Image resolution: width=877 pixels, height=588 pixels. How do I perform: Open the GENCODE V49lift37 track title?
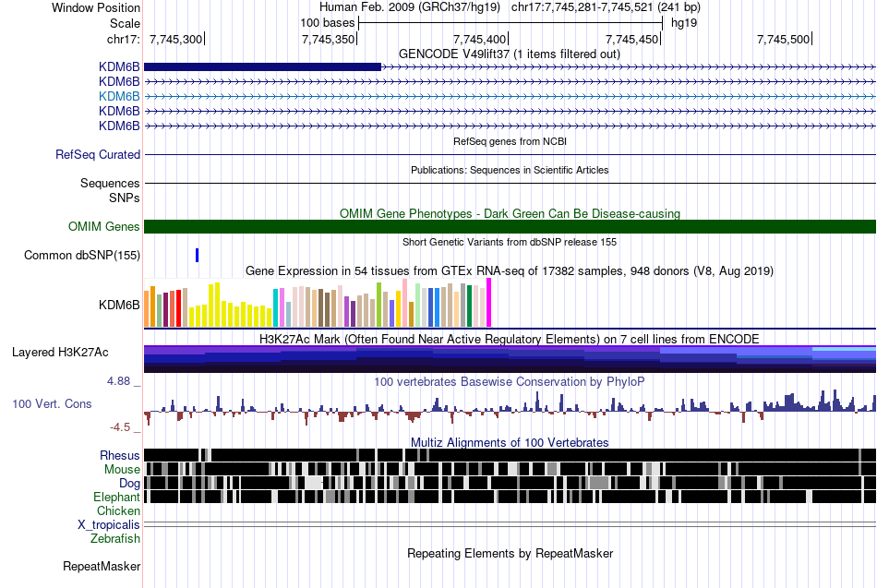[509, 54]
